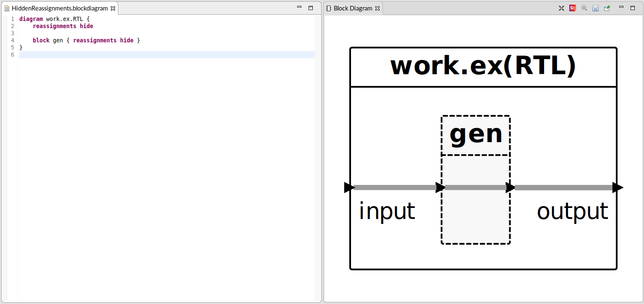This screenshot has width=644, height=304.
Task: Pin the Block Diagram view
Action: (x=607, y=8)
